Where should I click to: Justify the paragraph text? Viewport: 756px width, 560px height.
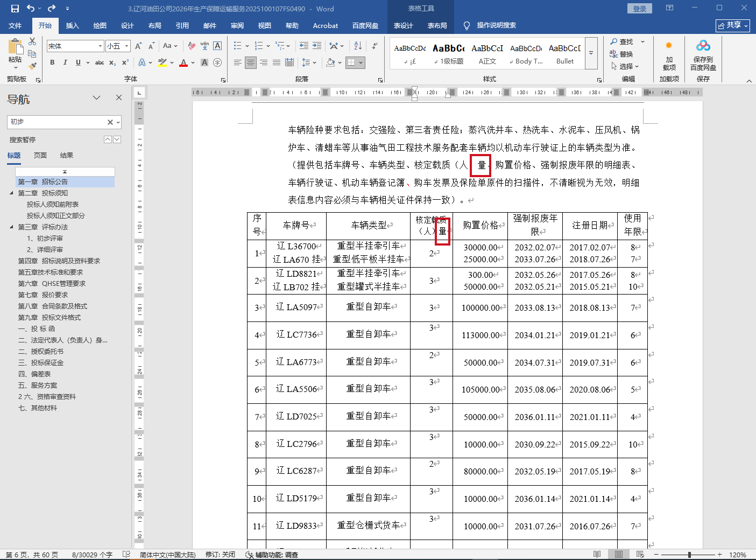tap(276, 62)
